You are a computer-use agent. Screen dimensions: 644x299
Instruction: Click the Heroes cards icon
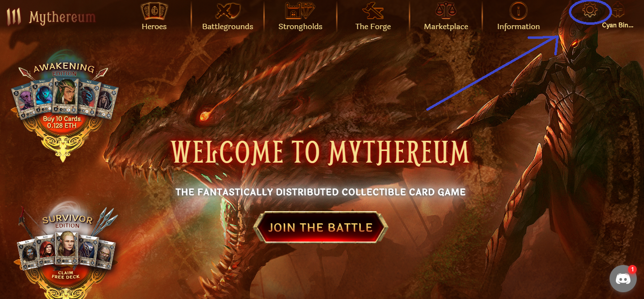[154, 11]
